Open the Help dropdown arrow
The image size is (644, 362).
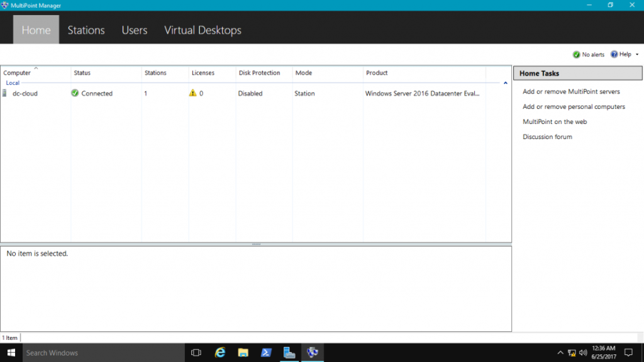pos(637,54)
